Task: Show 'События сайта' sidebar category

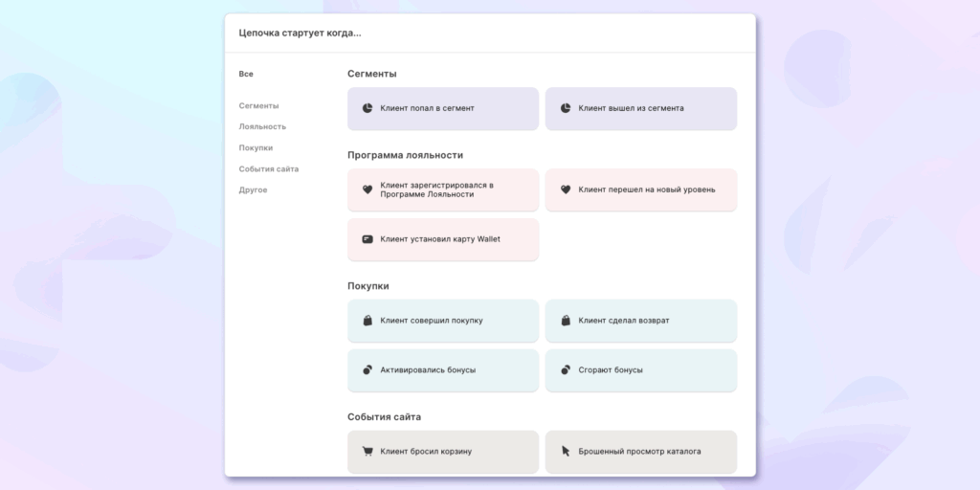Action: pos(268,168)
